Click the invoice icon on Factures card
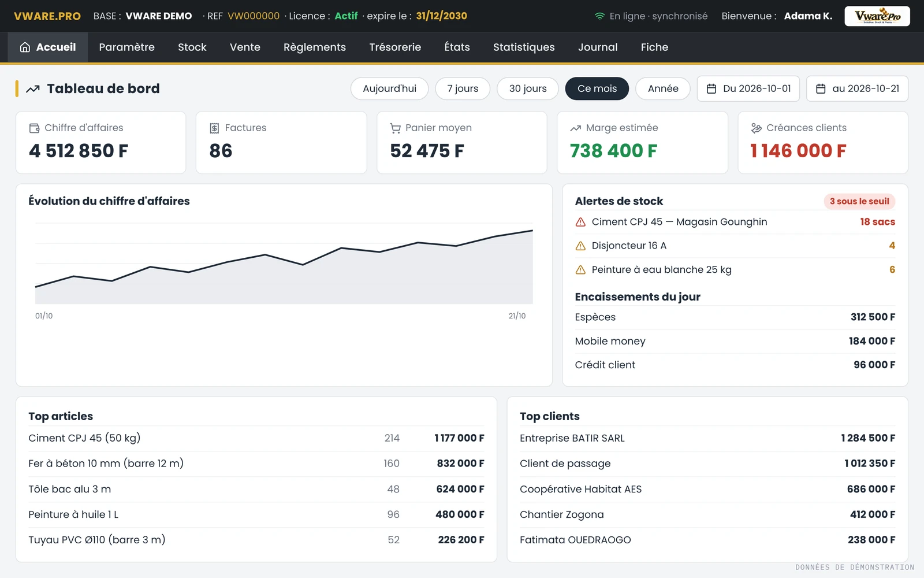Screen dimensions: 924x578 (214, 128)
